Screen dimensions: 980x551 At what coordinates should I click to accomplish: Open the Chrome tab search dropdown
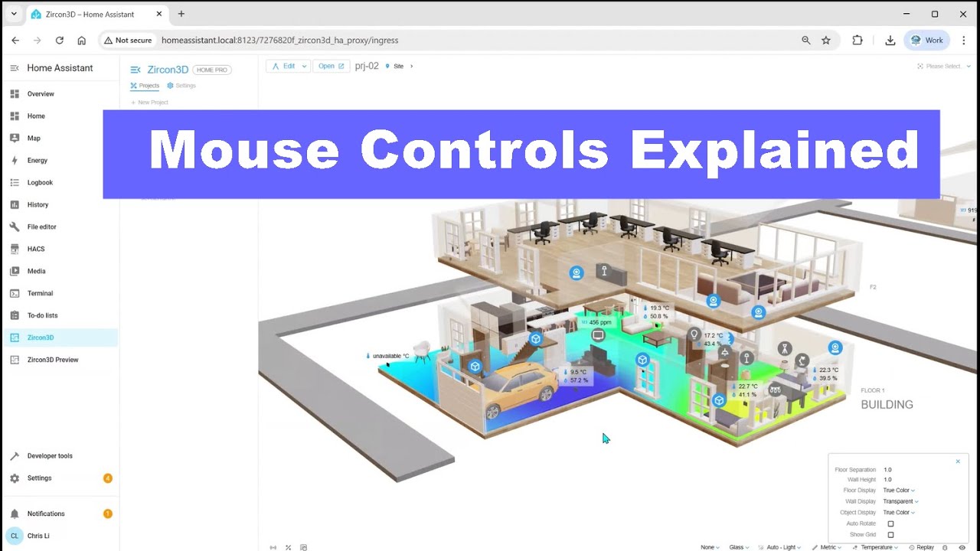14,14
